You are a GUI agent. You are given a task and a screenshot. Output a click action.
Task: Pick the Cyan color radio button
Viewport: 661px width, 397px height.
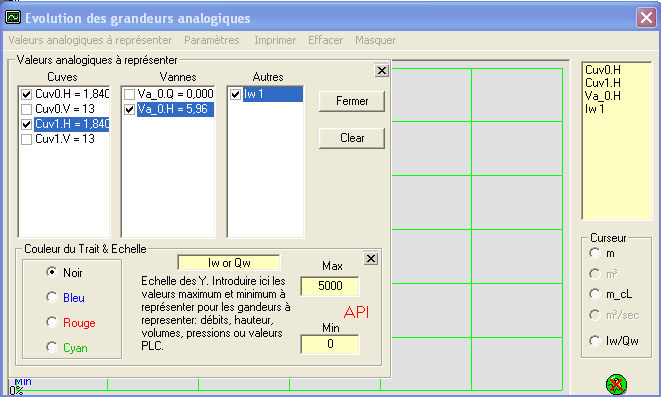[x=52, y=347]
